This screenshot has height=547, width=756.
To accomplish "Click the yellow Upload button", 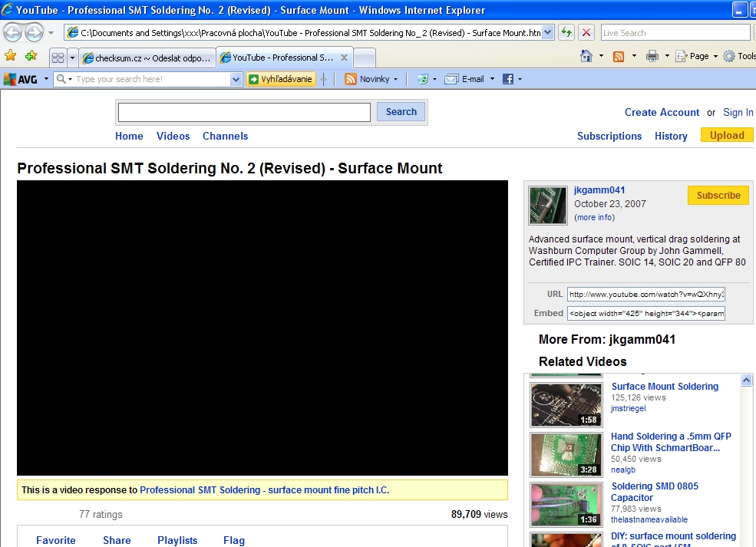I will point(727,136).
